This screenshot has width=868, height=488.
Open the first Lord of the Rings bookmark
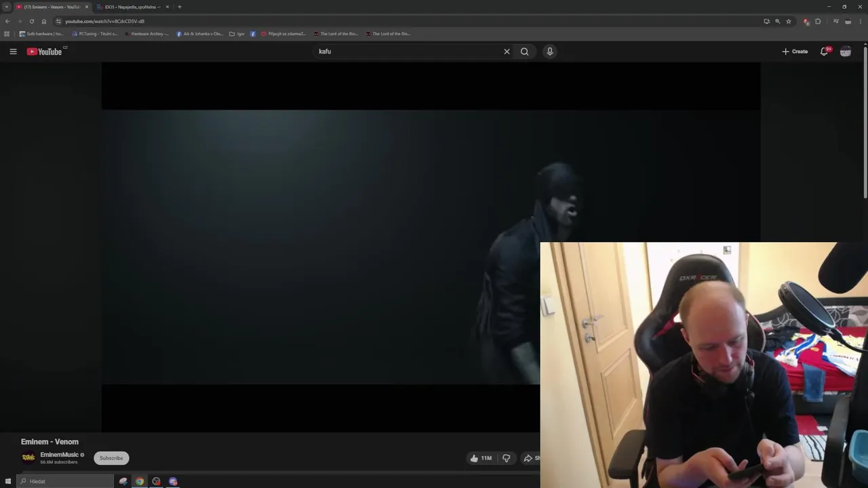(x=335, y=34)
